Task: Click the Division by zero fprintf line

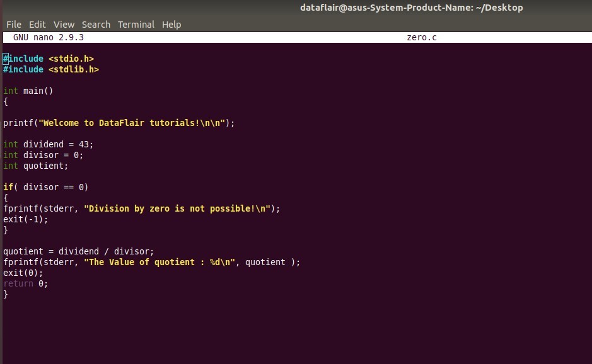Action: tap(142, 208)
